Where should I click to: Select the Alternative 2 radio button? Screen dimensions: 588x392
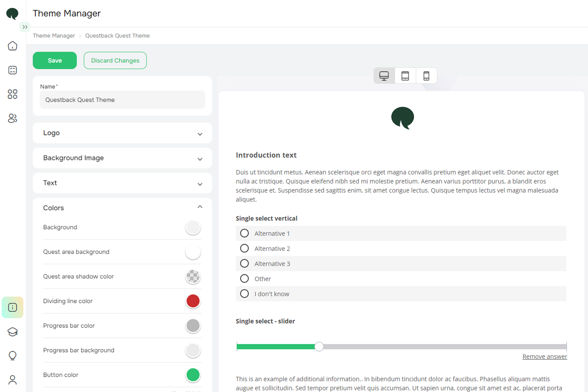pyautogui.click(x=244, y=248)
